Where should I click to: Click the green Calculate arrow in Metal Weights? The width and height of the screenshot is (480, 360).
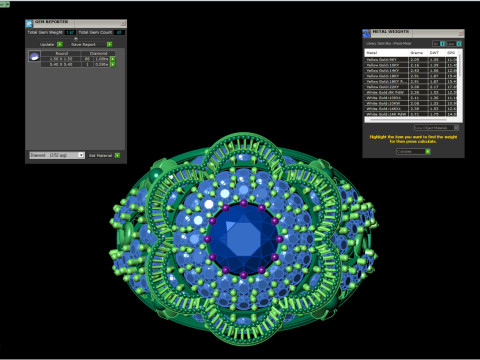(428, 151)
